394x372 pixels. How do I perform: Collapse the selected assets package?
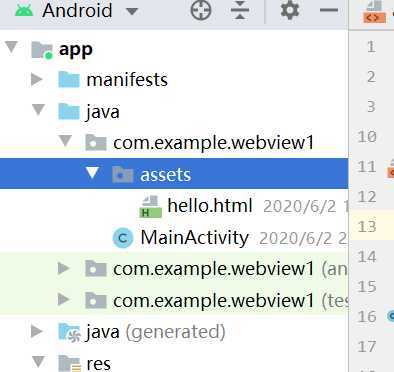coord(92,173)
